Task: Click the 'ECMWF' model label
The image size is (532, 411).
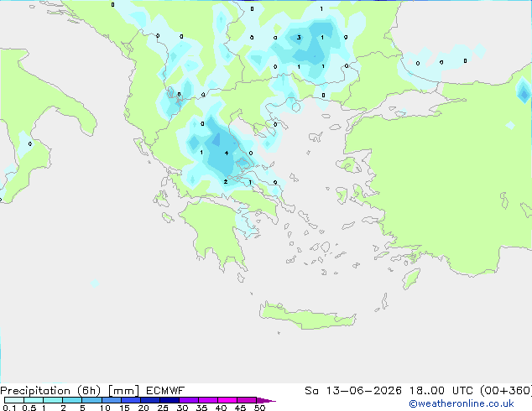Action: [x=165, y=391]
